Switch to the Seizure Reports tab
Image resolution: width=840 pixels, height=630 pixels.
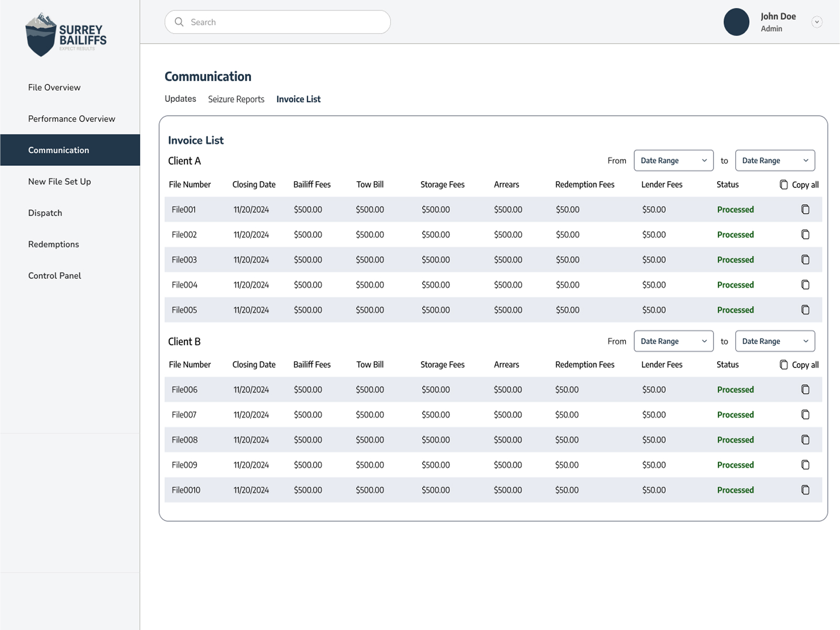click(x=236, y=99)
